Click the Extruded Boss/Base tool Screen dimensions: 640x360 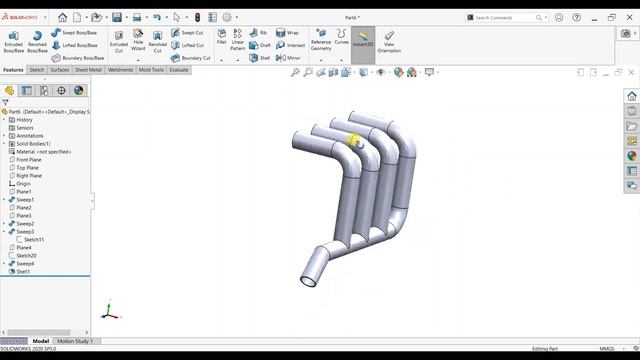click(x=13, y=42)
